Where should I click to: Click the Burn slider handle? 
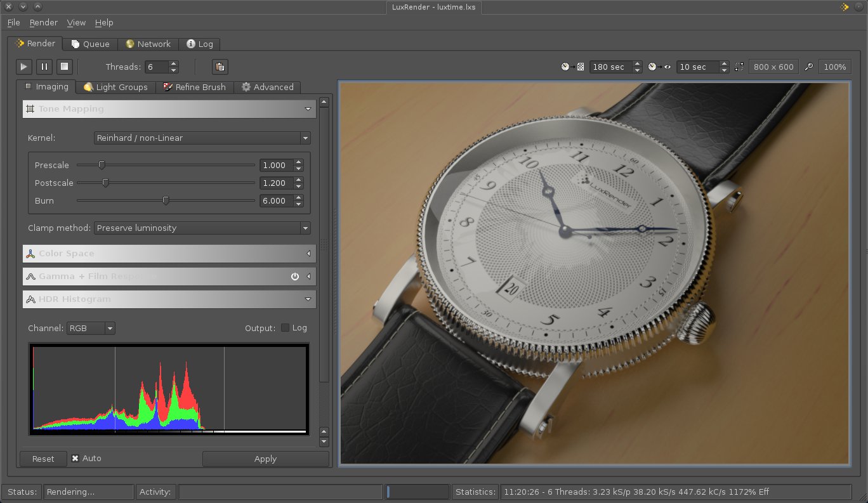point(166,200)
